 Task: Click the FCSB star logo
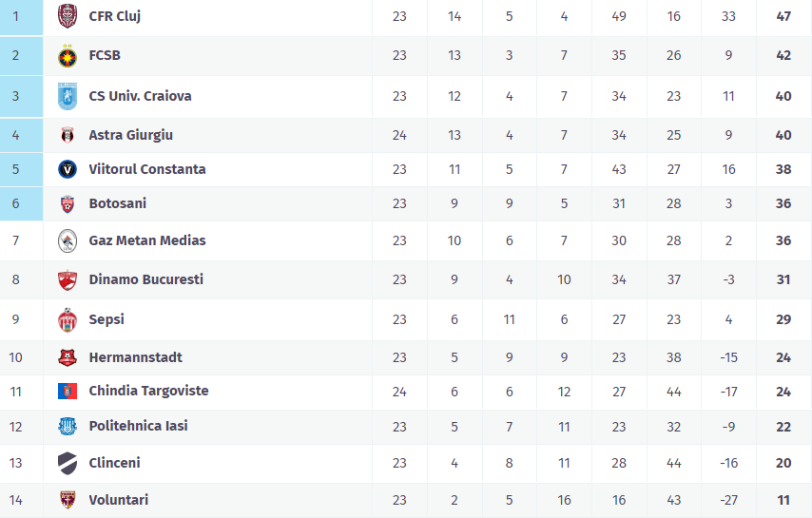coord(68,56)
